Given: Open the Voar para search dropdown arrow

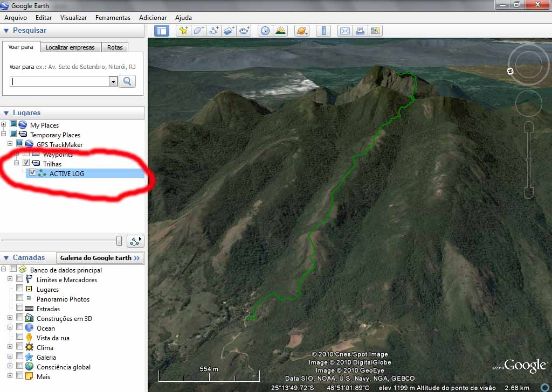Looking at the screenshot, I should (113, 81).
